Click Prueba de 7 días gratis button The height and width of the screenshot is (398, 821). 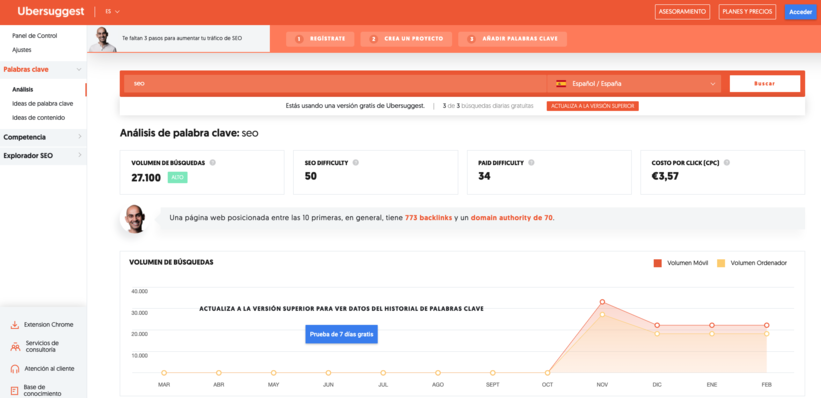[341, 334]
